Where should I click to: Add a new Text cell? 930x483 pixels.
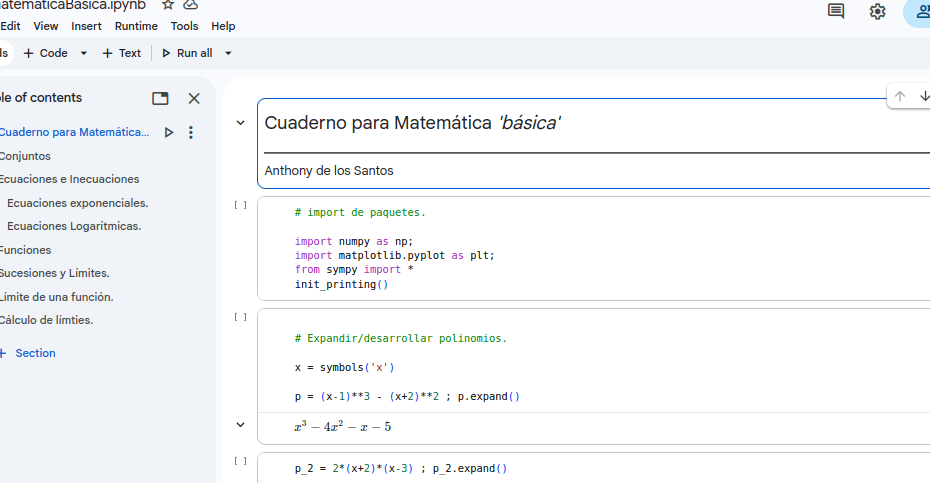click(122, 53)
